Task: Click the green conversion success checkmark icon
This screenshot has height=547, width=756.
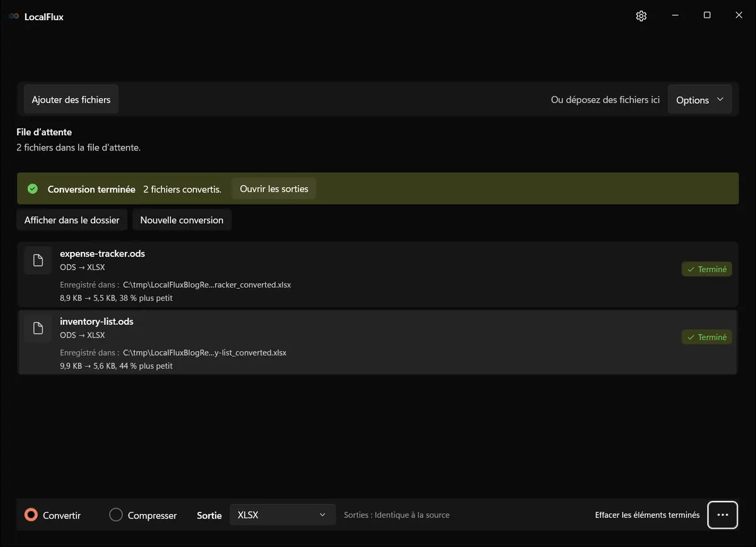Action: click(33, 189)
